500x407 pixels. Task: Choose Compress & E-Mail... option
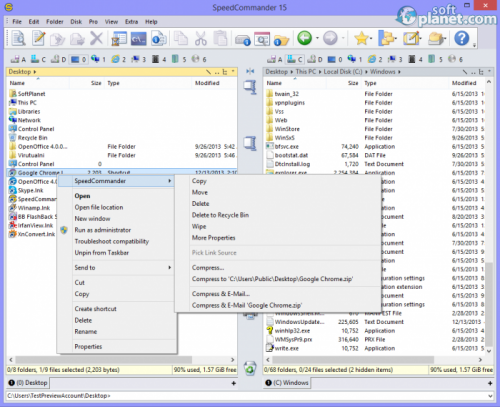221,294
